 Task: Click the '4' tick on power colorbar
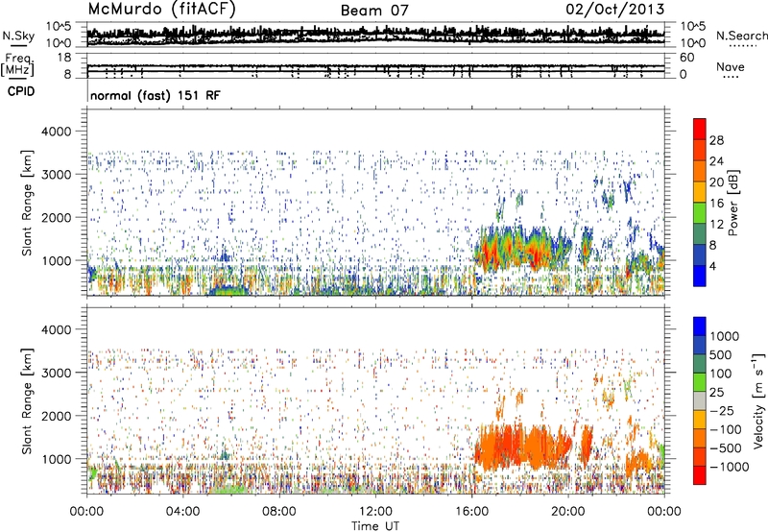pyautogui.click(x=713, y=266)
